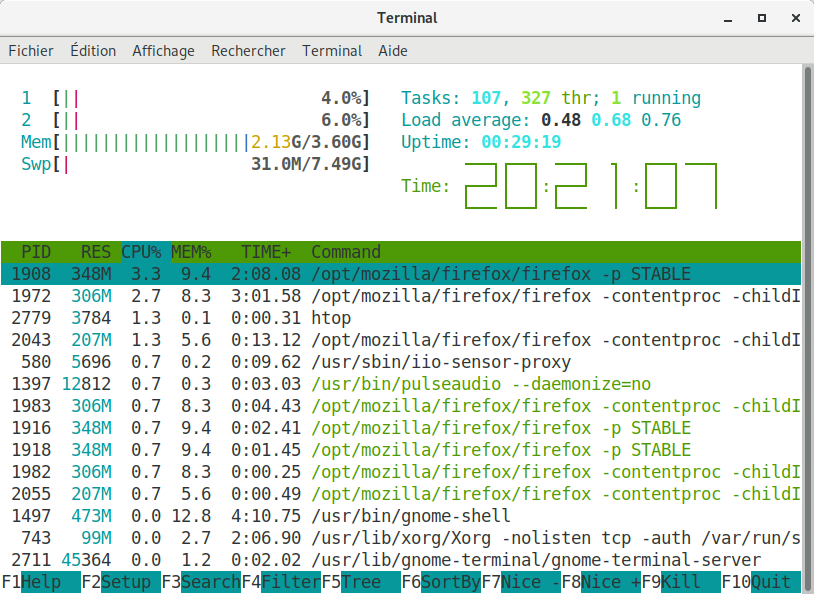Select the iio-sensor-proxy process row
The height and width of the screenshot is (594, 814).
coord(401,362)
